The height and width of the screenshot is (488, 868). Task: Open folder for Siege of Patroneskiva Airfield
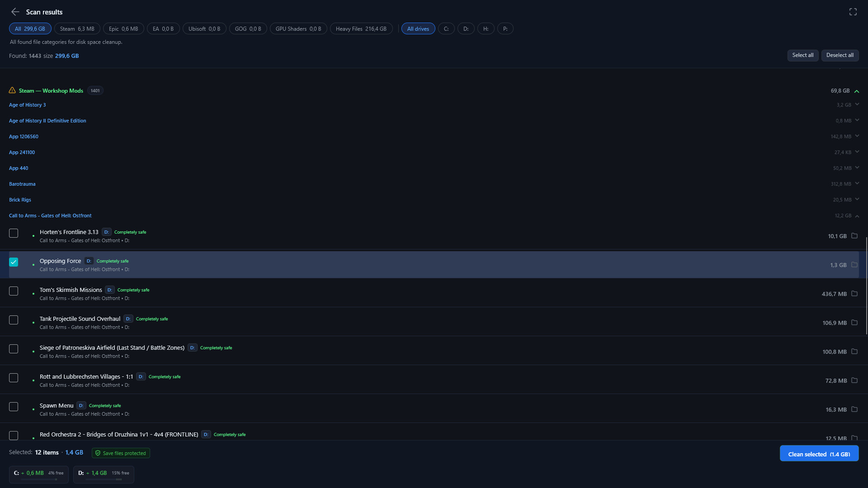click(854, 352)
